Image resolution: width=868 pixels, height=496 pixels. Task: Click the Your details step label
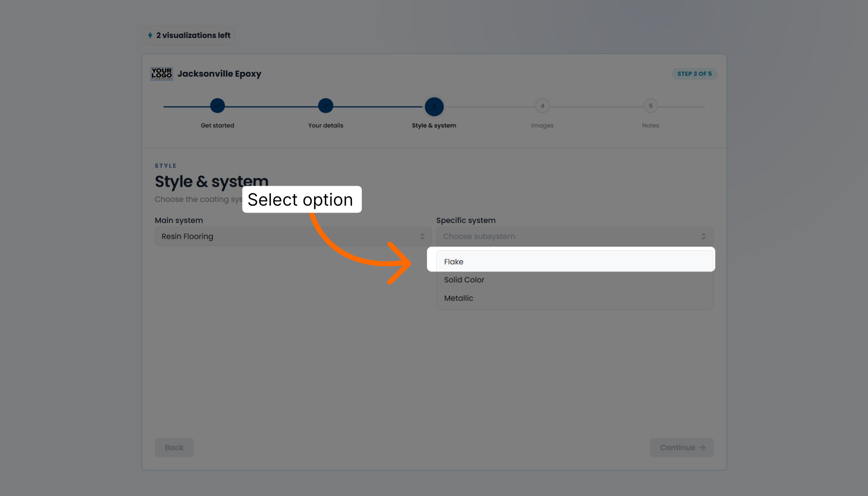point(325,125)
